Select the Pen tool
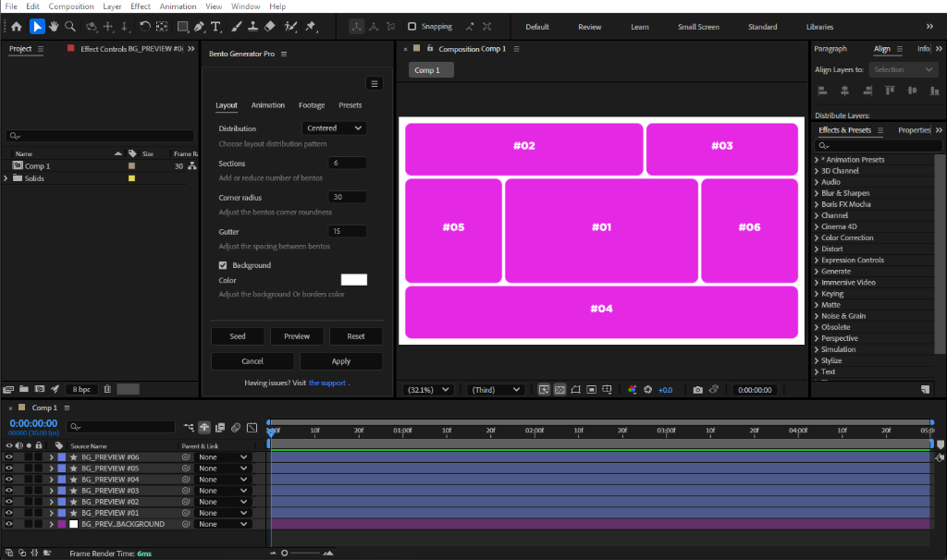 tap(200, 27)
